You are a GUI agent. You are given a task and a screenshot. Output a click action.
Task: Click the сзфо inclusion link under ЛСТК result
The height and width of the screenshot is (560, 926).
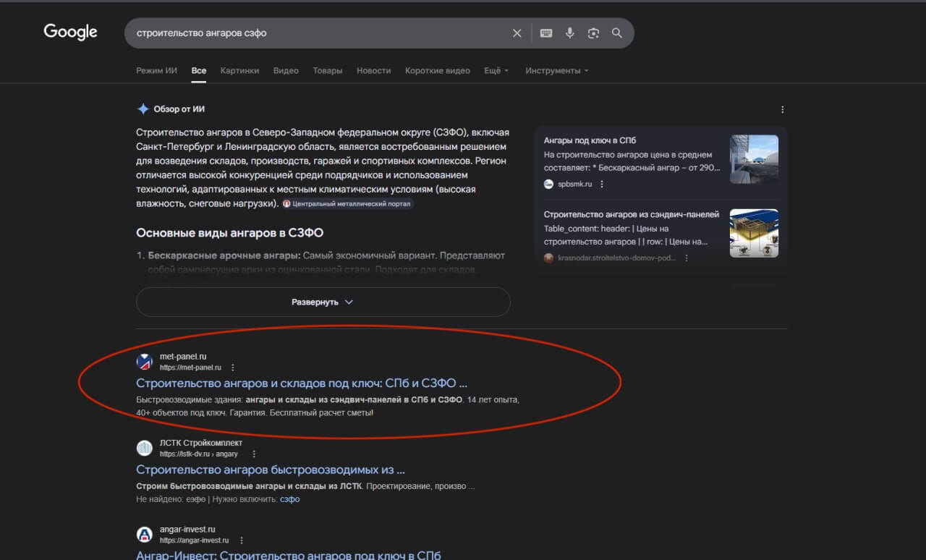pyautogui.click(x=289, y=499)
